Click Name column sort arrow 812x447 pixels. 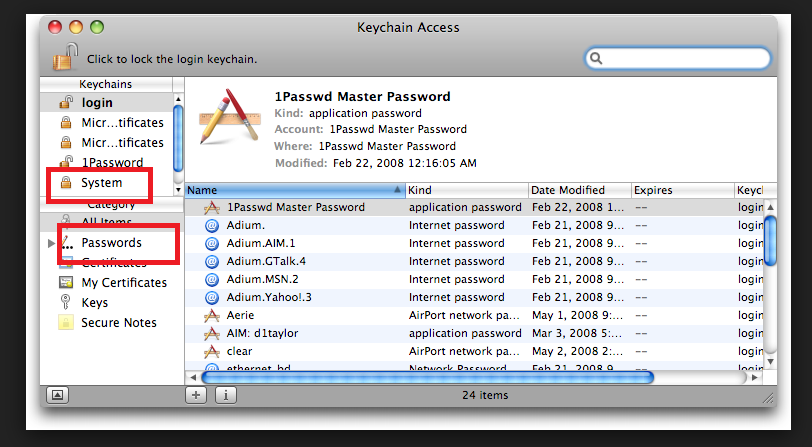click(397, 190)
